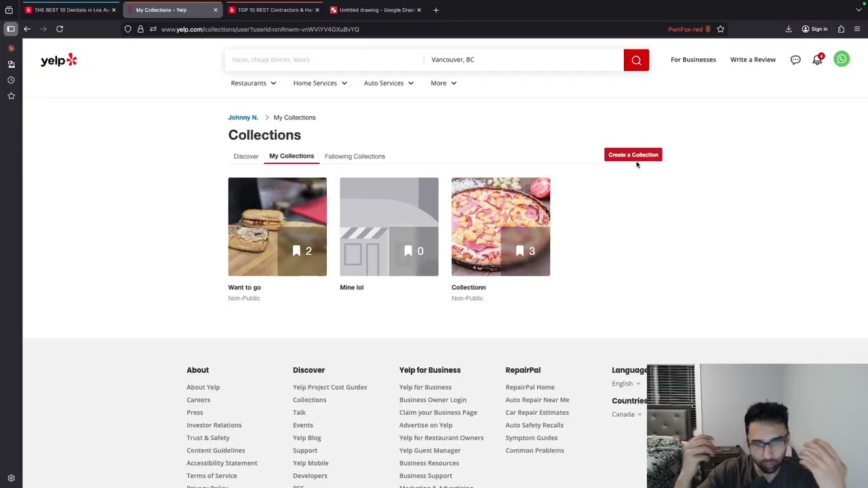Click the browser Sign in button
The image size is (868, 488).
click(x=814, y=29)
